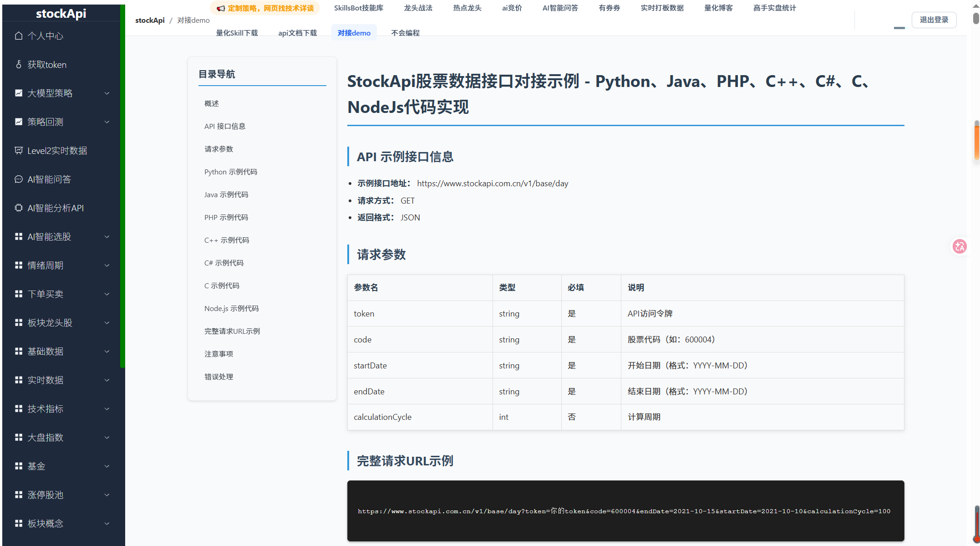Click the 股票代码（如：600004）description cell
Viewport: 980px width, 546px height.
point(762,340)
